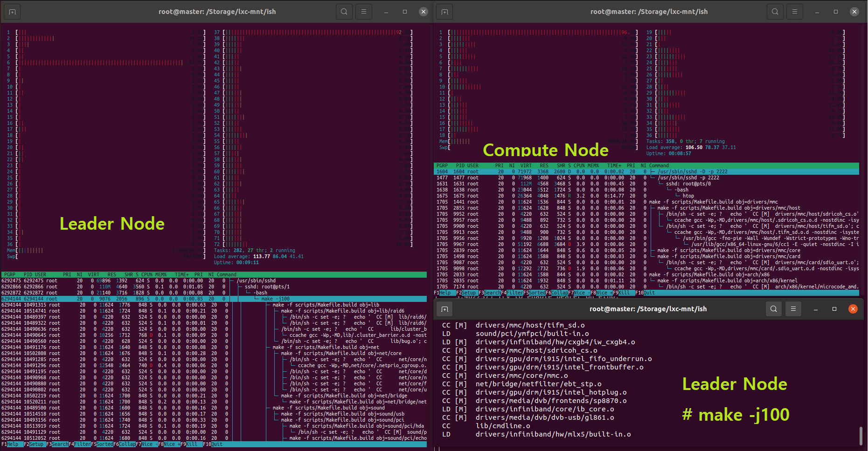Sort by CPU% column in left htop

click(146, 275)
